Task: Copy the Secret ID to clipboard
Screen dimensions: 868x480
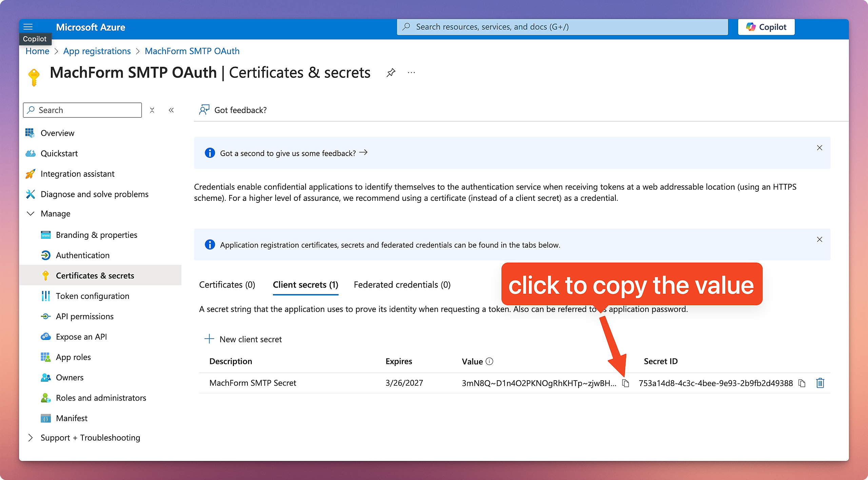Action: tap(802, 383)
